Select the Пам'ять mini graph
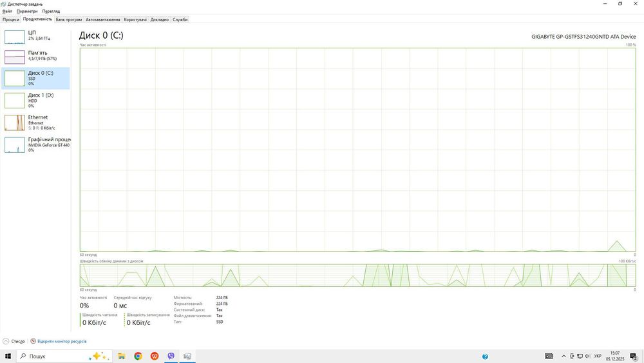The image size is (644, 363). tap(15, 57)
